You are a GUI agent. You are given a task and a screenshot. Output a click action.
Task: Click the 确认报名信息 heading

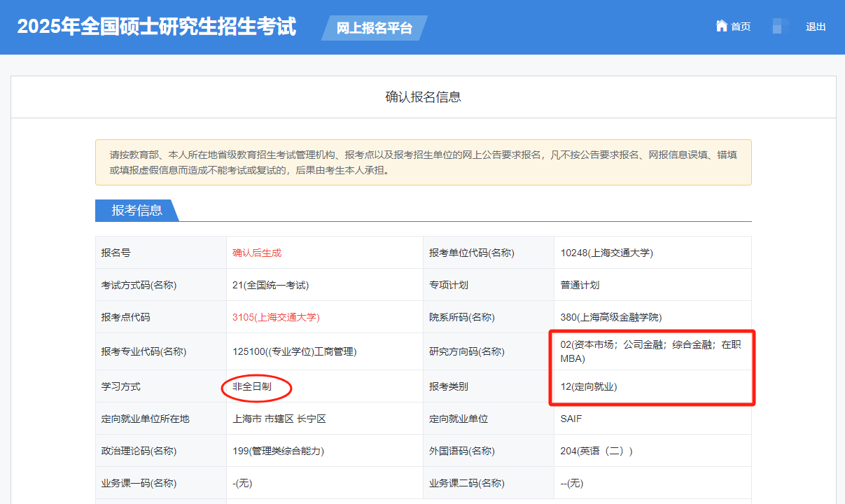pos(423,97)
